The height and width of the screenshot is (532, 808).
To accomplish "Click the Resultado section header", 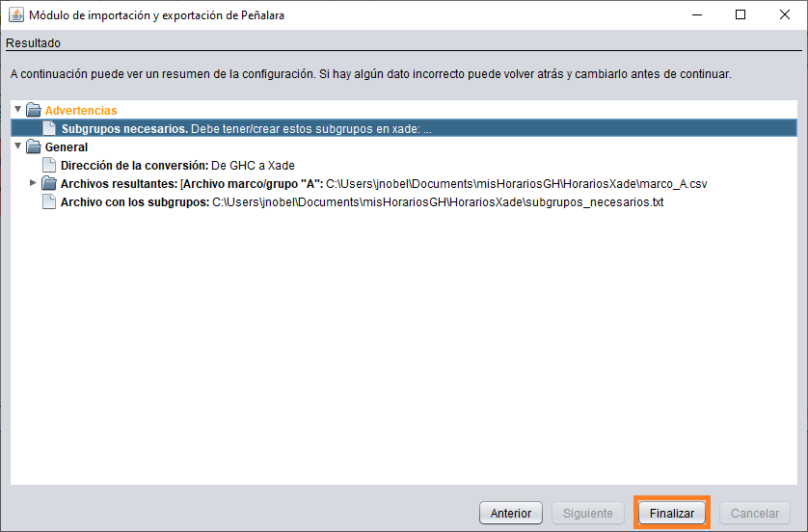I will [33, 43].
